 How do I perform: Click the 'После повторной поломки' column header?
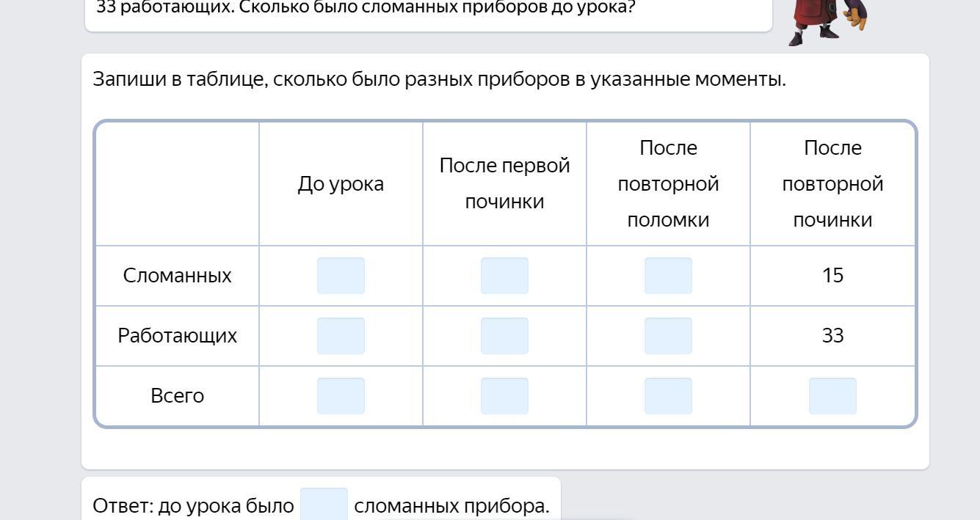tap(668, 184)
